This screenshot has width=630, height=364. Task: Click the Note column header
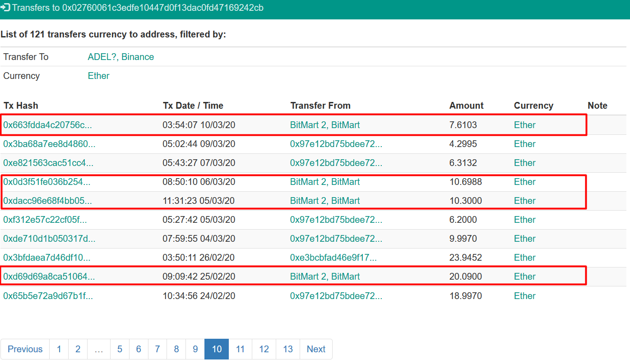[x=598, y=106]
